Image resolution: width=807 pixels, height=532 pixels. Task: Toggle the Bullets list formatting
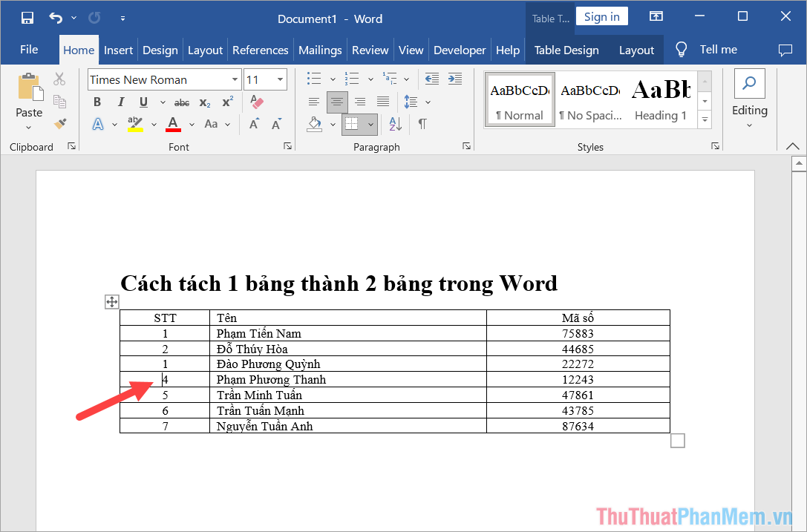click(x=313, y=78)
